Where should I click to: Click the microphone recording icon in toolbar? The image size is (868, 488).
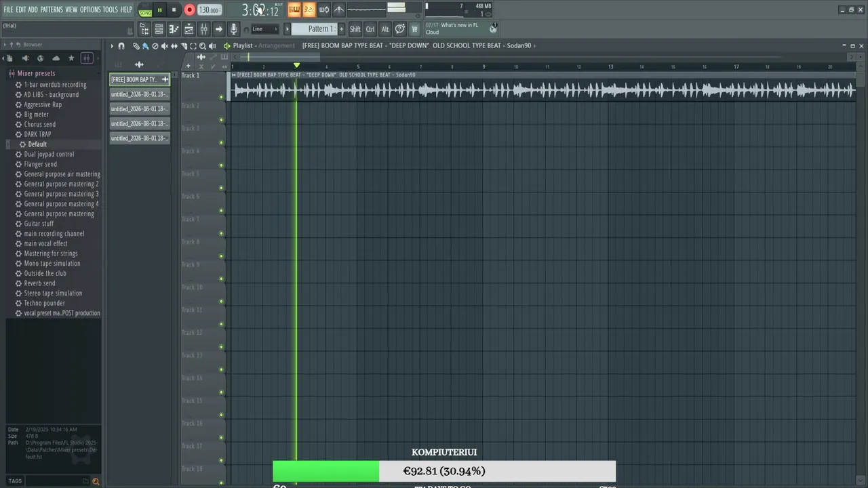(233, 29)
